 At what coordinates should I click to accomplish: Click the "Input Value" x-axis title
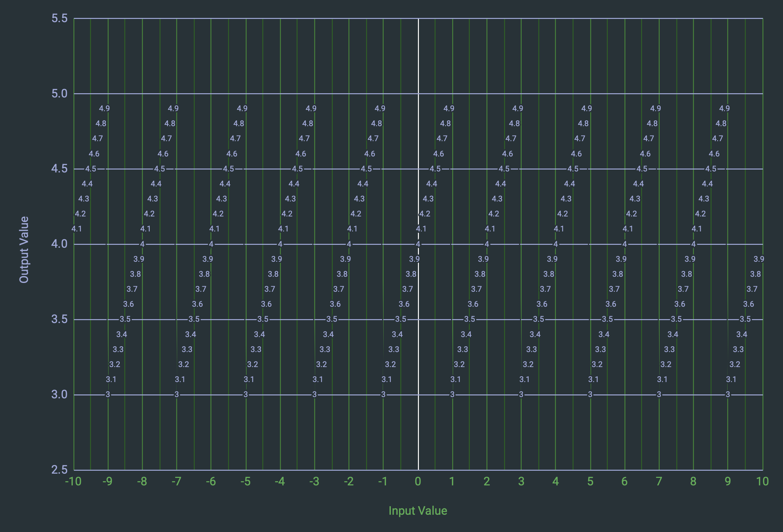tap(418, 511)
